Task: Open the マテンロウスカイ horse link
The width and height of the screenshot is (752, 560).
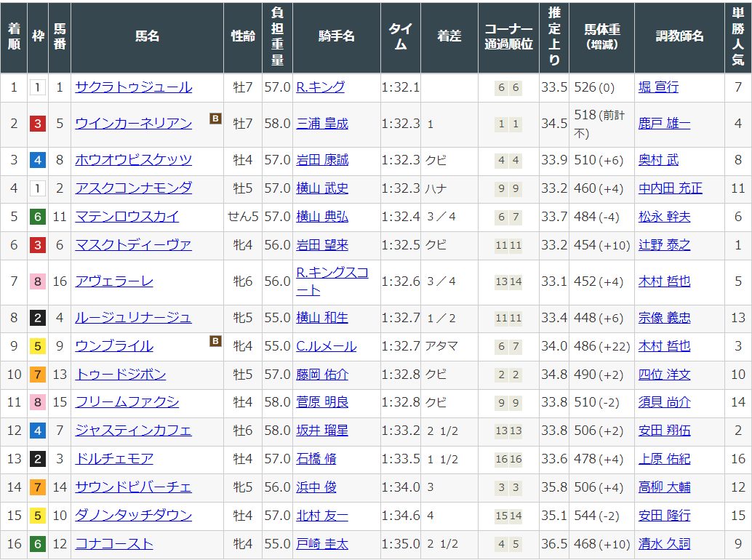Action: [127, 217]
